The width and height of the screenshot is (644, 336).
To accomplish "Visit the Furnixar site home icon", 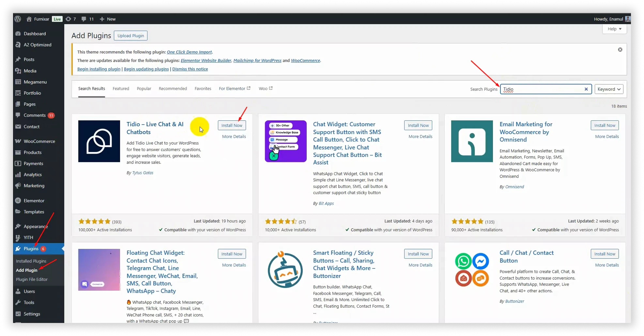I will 29,19.
